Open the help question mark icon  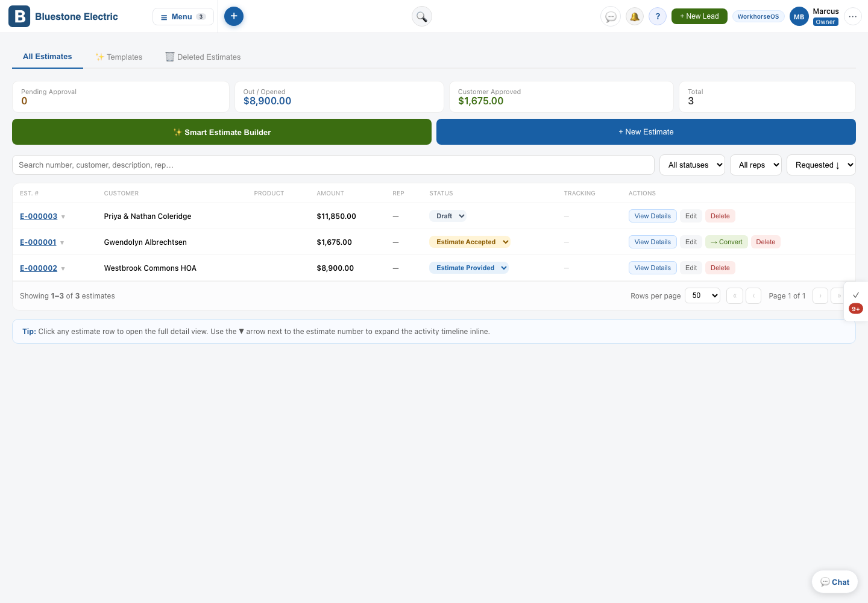(658, 16)
